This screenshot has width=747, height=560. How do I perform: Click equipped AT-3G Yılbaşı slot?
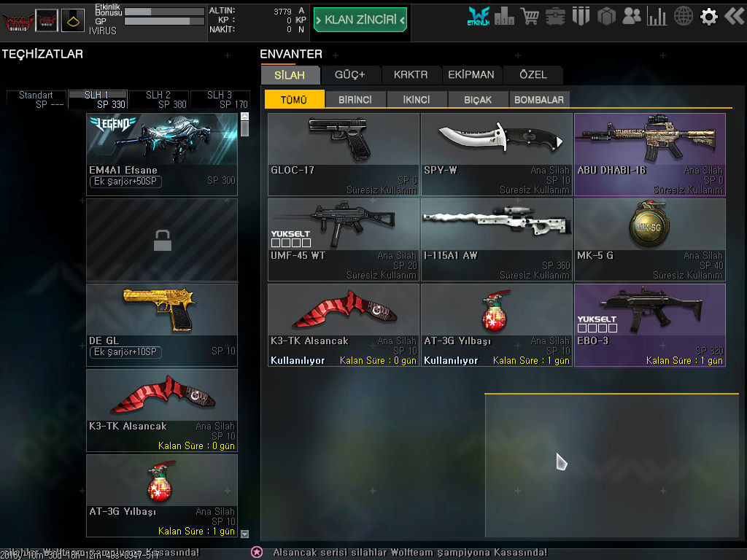click(x=162, y=496)
